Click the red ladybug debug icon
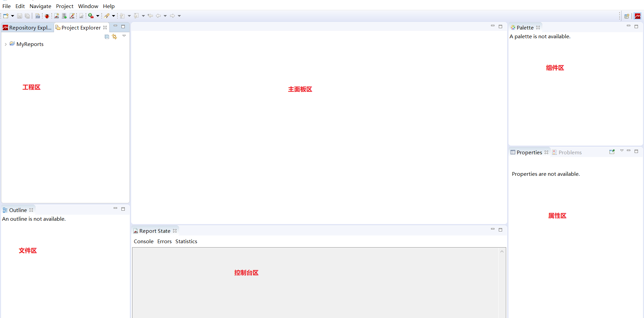 coord(47,16)
